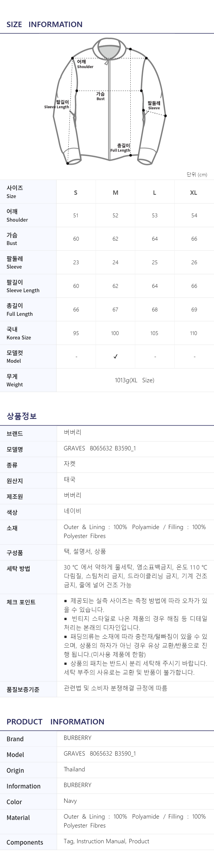Screen dimensions: 214x868
Task: Click the Navy value in the Color row
Action: pyautogui.click(x=70, y=801)
